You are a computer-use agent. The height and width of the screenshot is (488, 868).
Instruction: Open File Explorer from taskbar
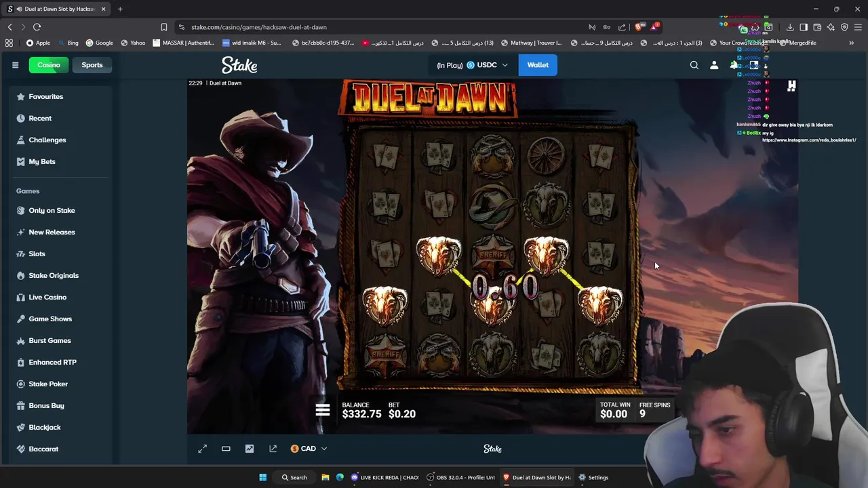(x=325, y=477)
